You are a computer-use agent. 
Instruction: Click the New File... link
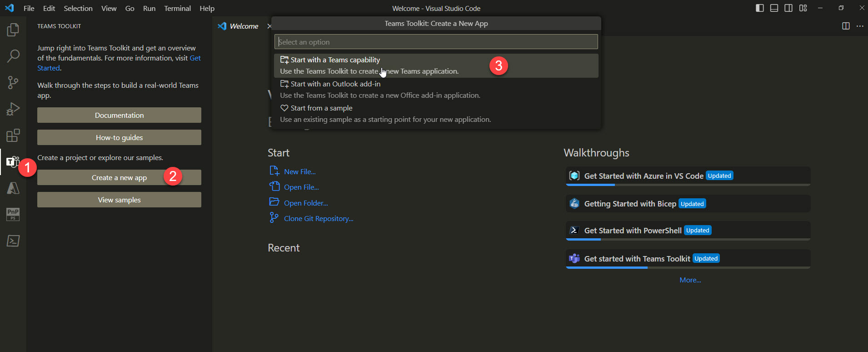[300, 171]
